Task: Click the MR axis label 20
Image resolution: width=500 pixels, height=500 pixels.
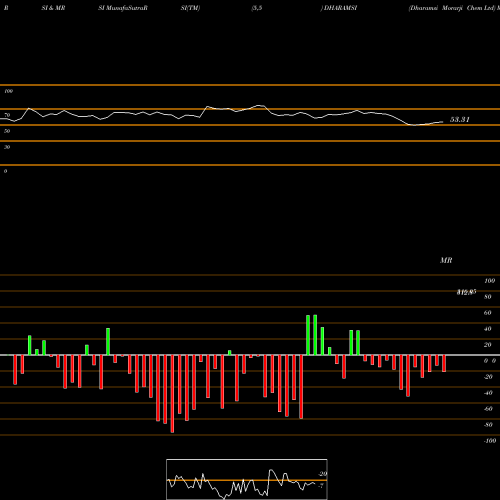Action: [x=488, y=345]
